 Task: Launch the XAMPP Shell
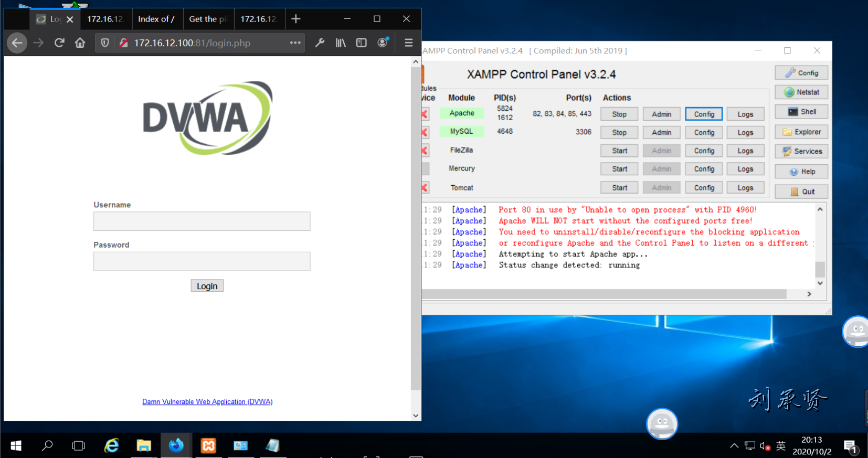point(801,112)
